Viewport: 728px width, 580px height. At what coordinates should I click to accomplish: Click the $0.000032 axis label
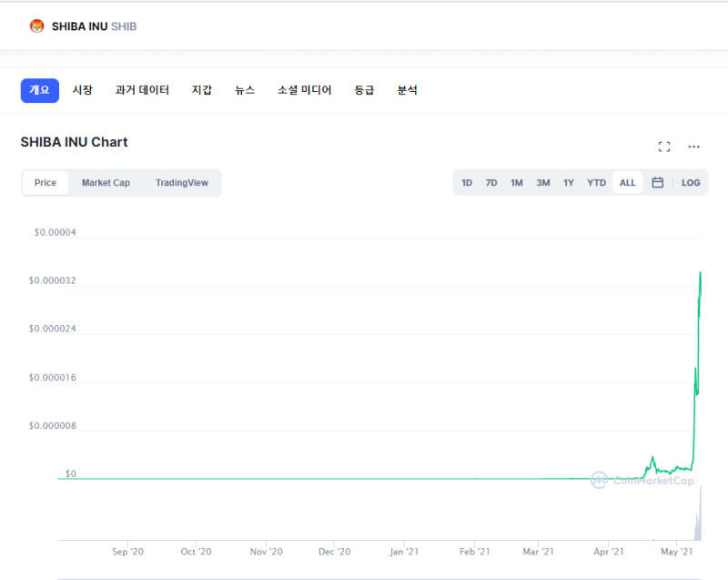pos(52,280)
